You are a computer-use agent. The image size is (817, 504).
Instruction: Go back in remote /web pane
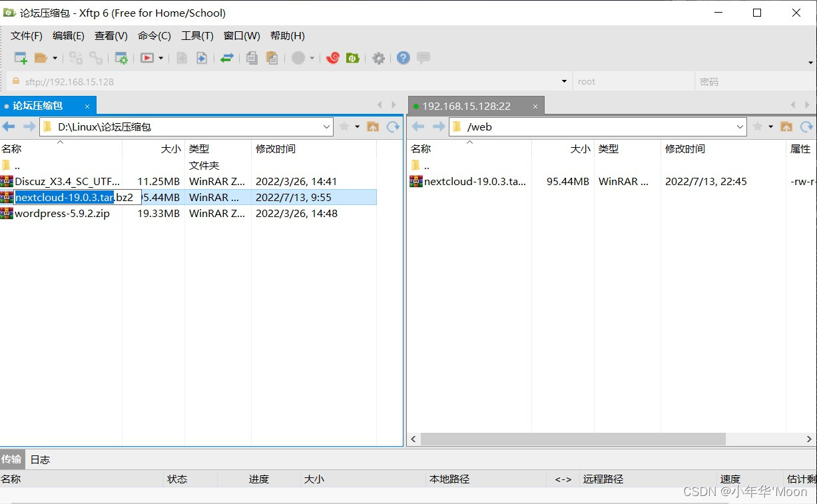click(418, 126)
